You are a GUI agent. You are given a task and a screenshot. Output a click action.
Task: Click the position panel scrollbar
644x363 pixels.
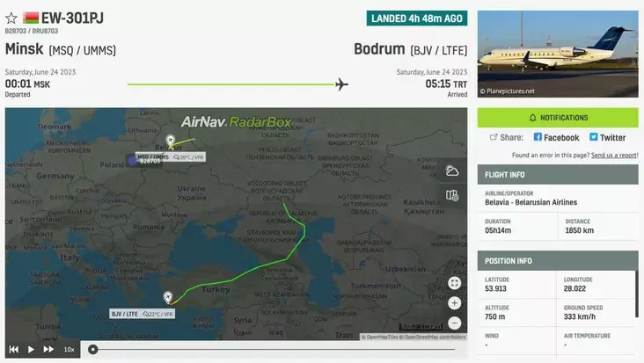coord(637,294)
